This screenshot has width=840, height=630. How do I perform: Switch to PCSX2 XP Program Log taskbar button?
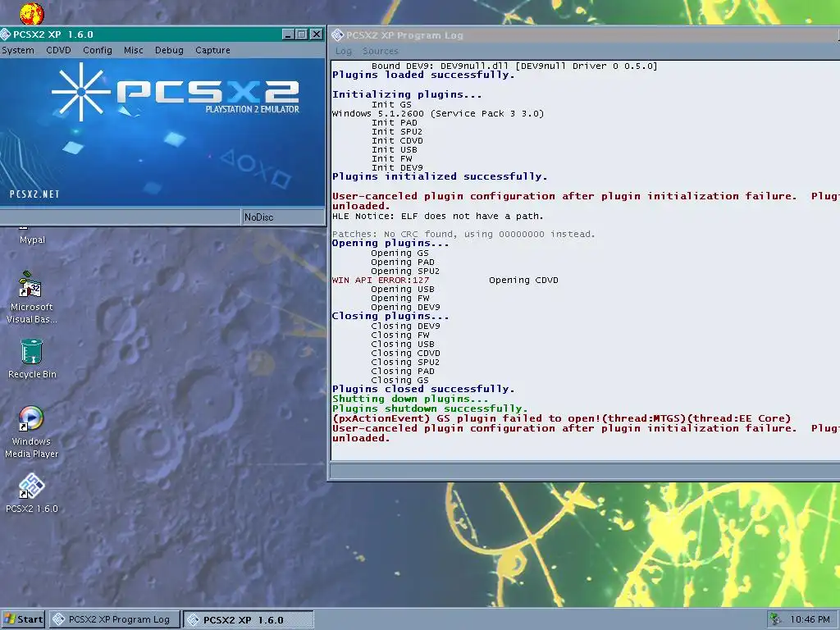[x=115, y=619]
